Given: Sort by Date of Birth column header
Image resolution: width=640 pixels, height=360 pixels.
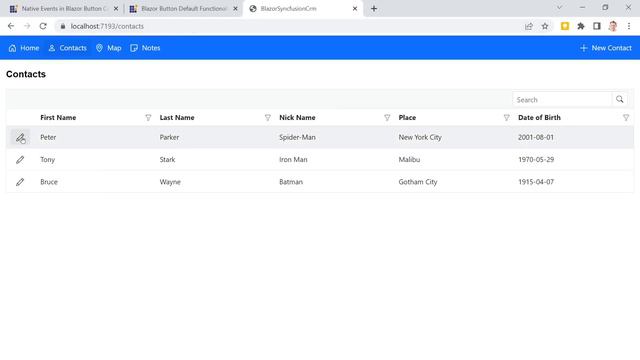Looking at the screenshot, I should [x=539, y=118].
